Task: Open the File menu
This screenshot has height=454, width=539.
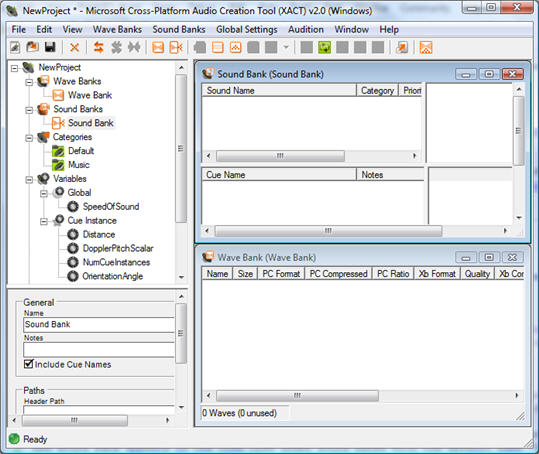Action: 19,30
